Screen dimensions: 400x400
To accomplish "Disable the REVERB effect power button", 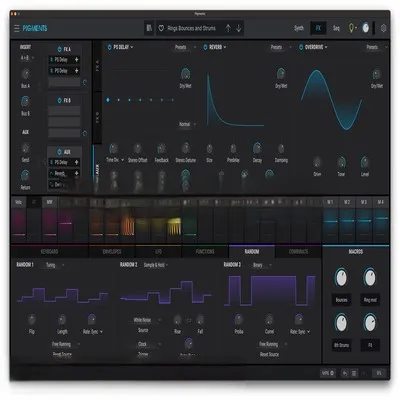I will 205,47.
